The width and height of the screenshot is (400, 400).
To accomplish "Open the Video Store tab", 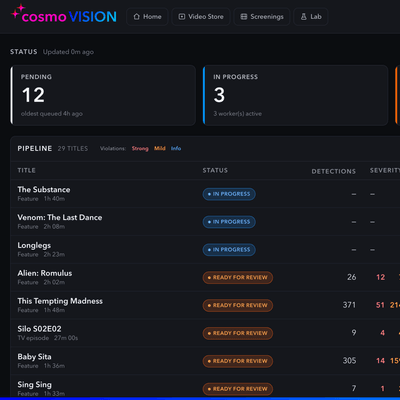I will [201, 17].
